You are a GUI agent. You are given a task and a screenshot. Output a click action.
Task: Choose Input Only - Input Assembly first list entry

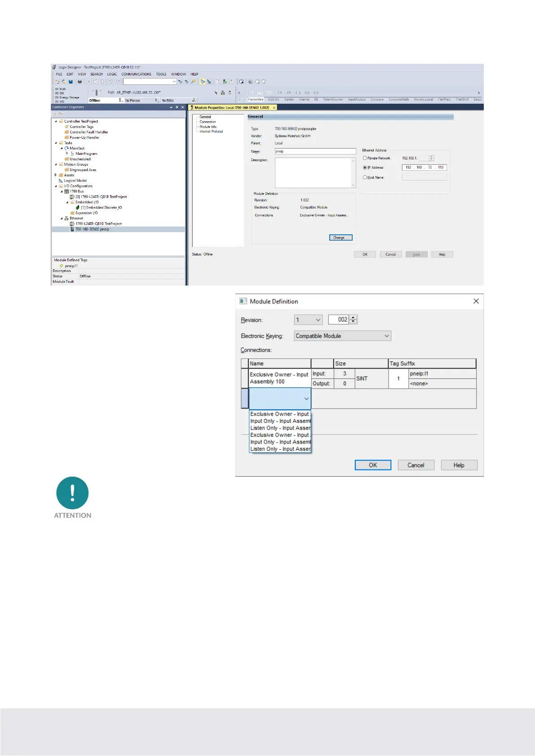pyautogui.click(x=280, y=421)
